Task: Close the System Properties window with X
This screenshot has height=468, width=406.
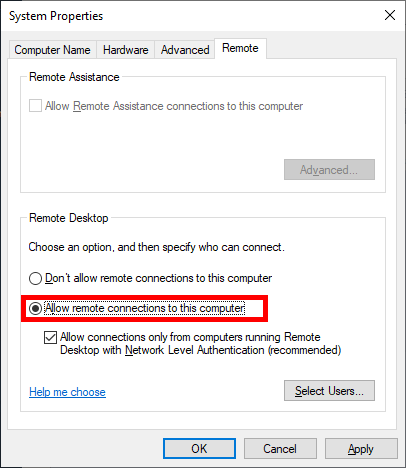Action: [390, 15]
